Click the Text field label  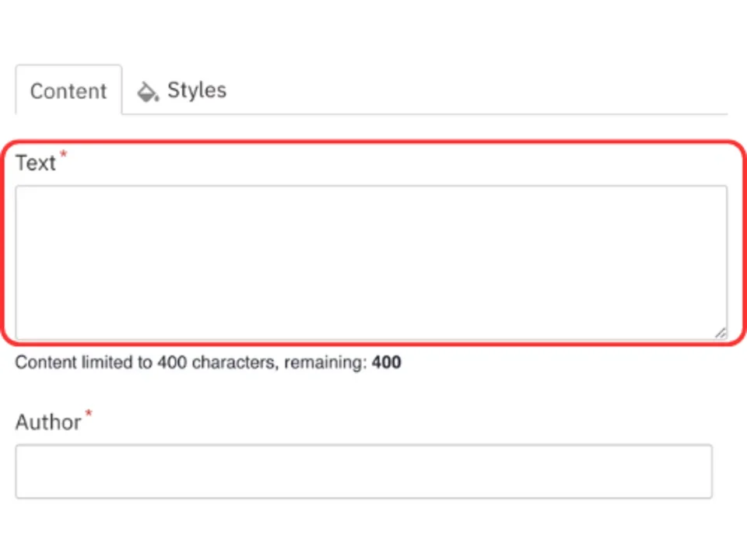pos(36,163)
